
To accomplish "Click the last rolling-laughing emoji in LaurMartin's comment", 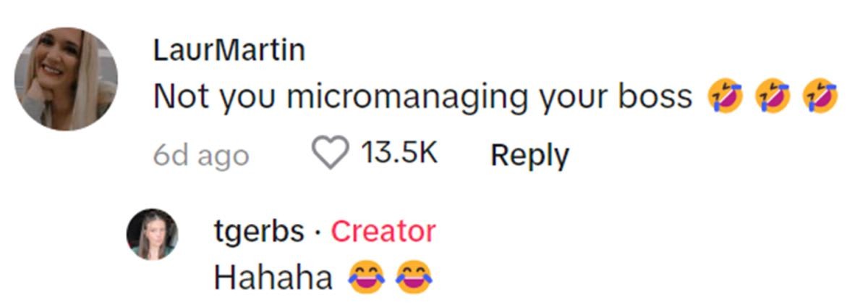I will [820, 97].
